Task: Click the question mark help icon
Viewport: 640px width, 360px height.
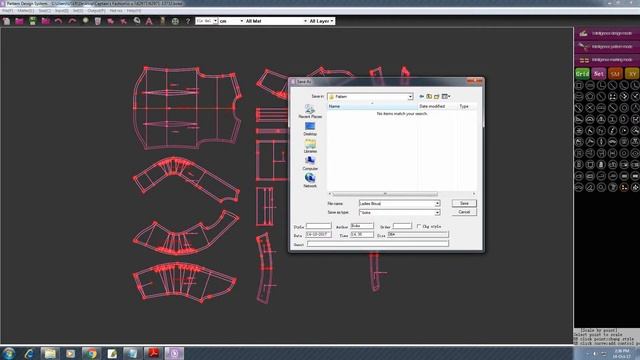Action: pyautogui.click(x=188, y=21)
